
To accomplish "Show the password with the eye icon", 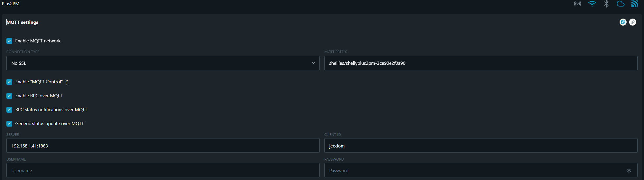I will click(x=629, y=171).
